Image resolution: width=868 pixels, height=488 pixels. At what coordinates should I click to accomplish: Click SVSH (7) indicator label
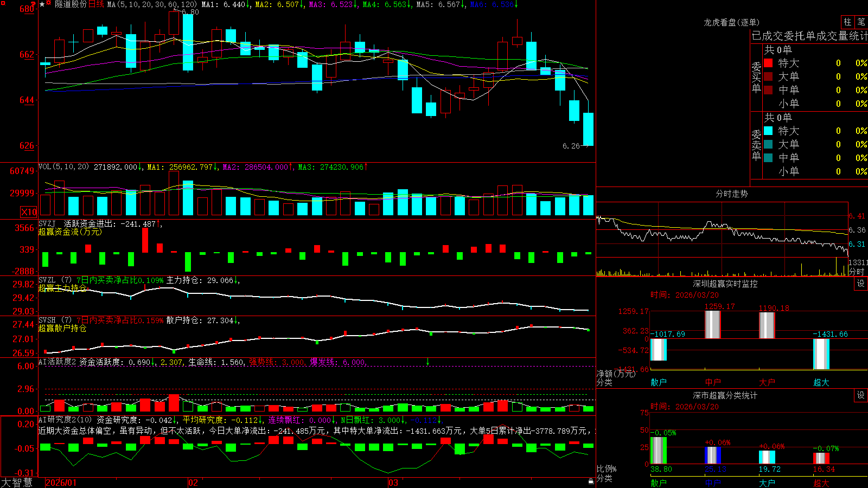pyautogui.click(x=55, y=320)
